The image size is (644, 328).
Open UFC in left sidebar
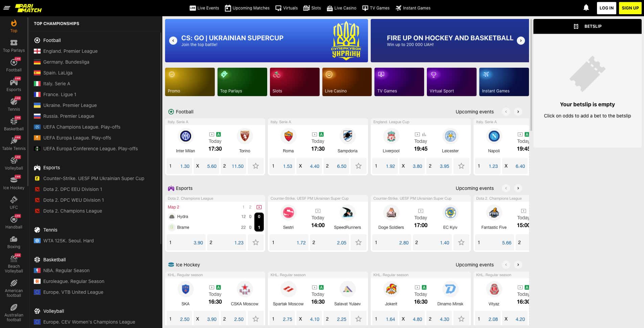[14, 203]
